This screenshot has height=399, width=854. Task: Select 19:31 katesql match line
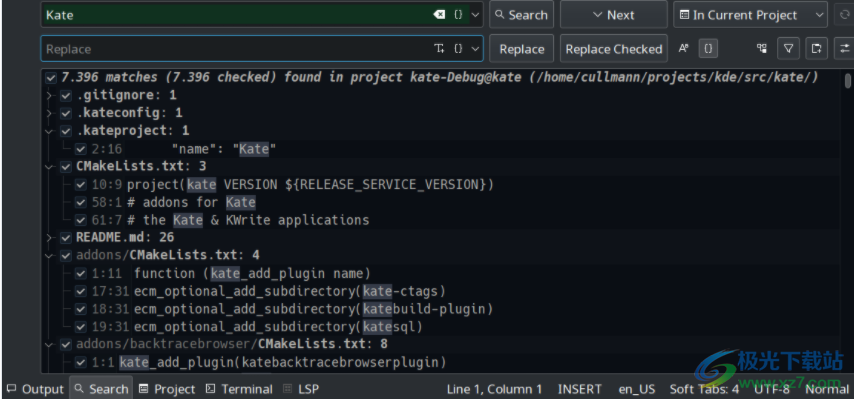257,327
